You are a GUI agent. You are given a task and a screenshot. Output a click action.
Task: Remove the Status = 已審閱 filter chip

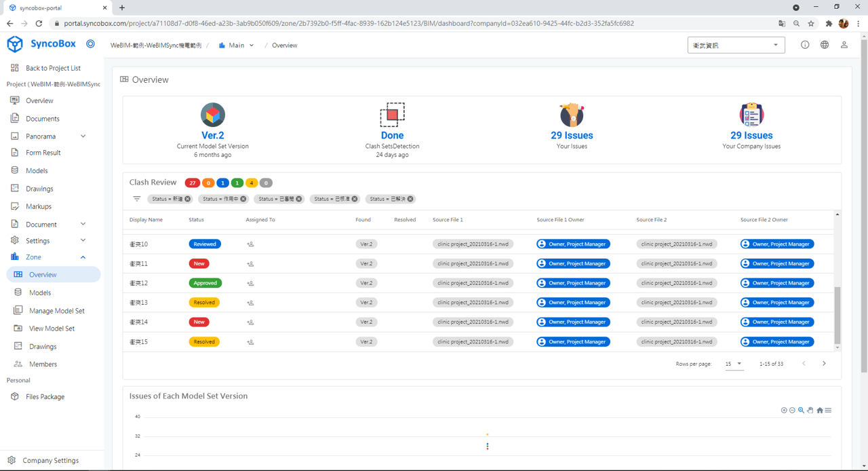pos(299,199)
